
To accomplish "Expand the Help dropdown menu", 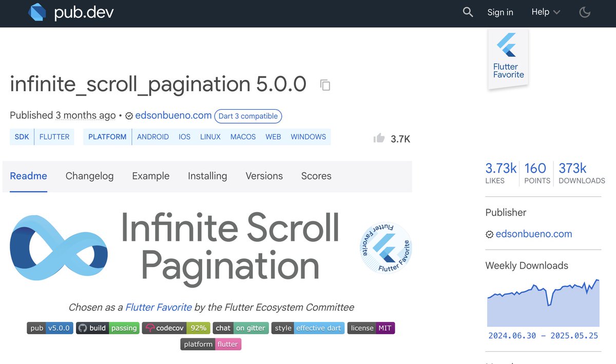I will coord(546,12).
